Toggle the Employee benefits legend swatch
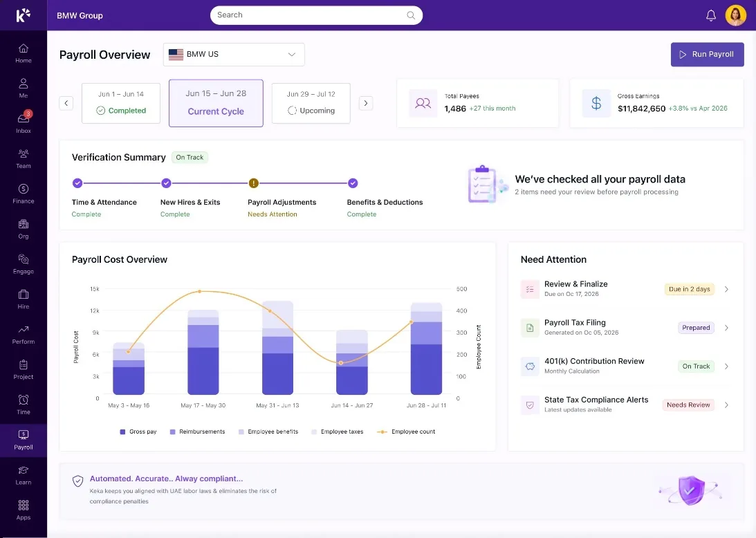The height and width of the screenshot is (538, 756). 241,432
